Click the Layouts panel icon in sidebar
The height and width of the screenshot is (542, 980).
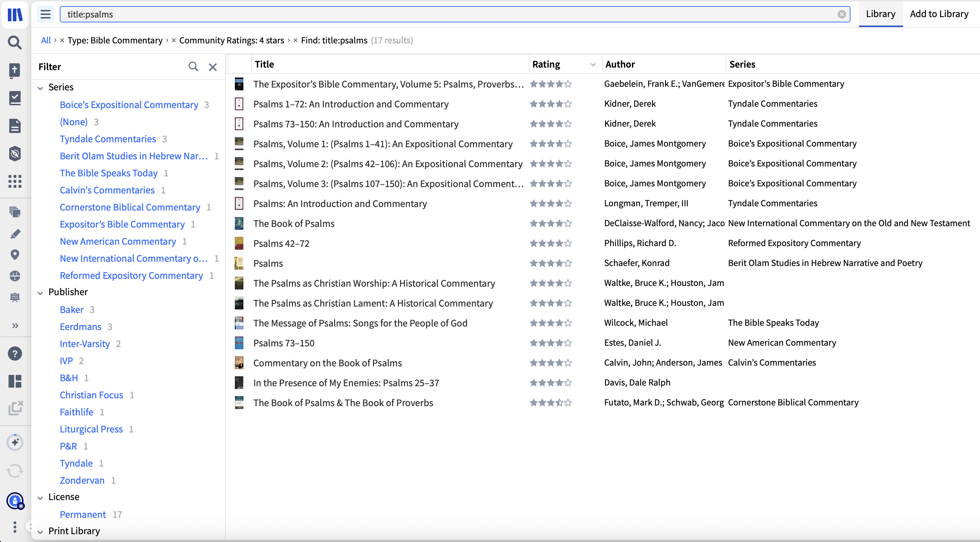(15, 381)
